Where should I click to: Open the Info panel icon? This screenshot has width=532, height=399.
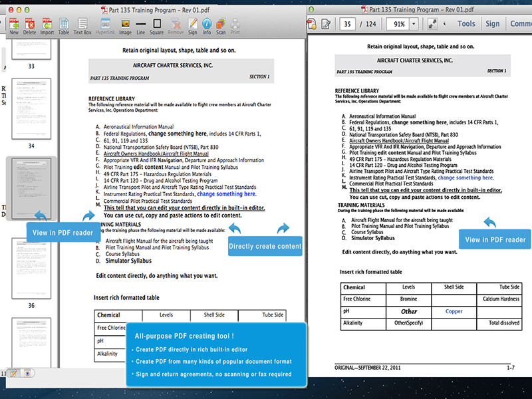pyautogui.click(x=207, y=26)
